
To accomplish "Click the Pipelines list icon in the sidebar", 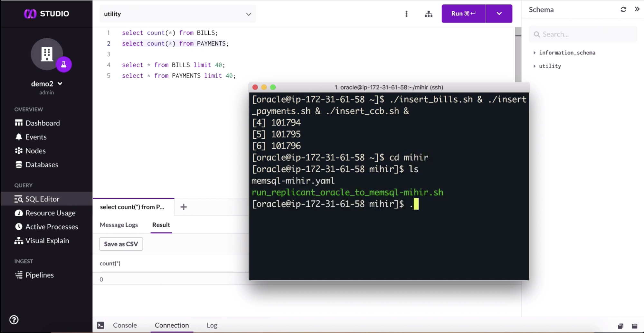I will [x=19, y=275].
